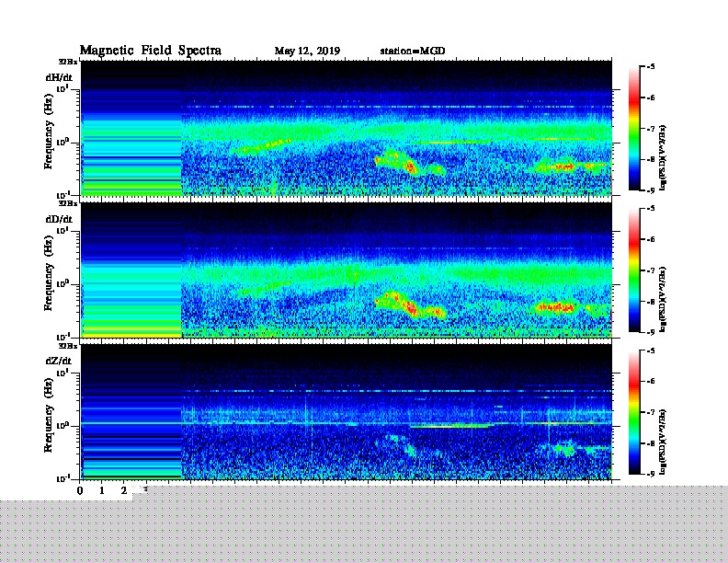Click the -5 value on the dZ/dt colorbar
Image resolution: width=728 pixels, height=563 pixels.
(651, 350)
